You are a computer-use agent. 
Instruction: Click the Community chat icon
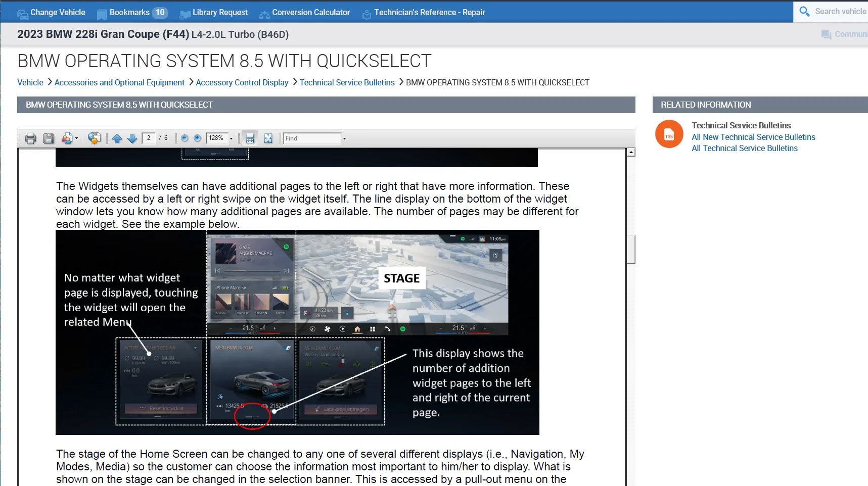click(826, 35)
